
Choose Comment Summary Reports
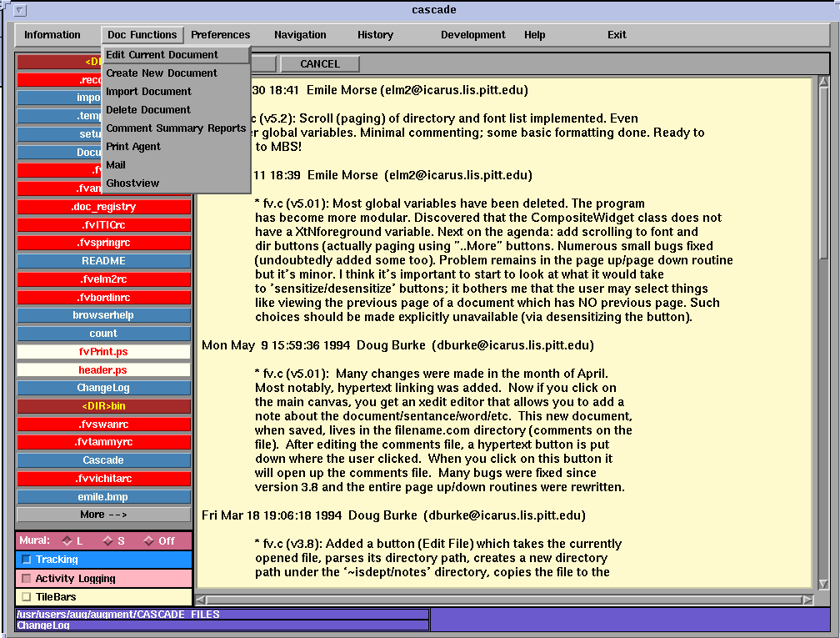pyautogui.click(x=176, y=128)
